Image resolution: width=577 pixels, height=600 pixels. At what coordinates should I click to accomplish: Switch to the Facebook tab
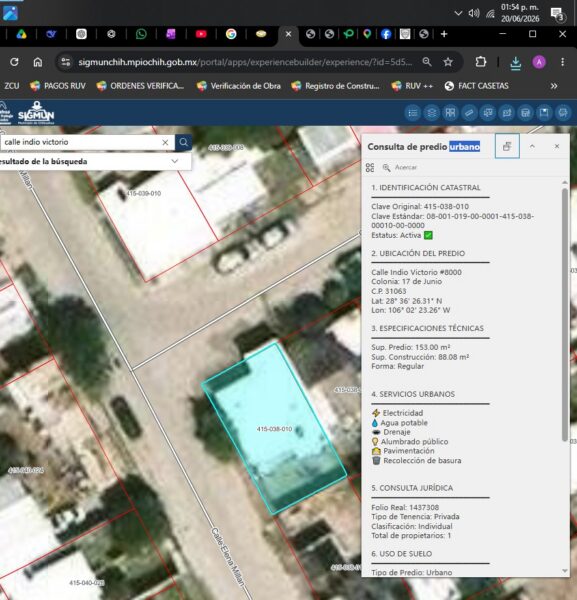tap(386, 34)
